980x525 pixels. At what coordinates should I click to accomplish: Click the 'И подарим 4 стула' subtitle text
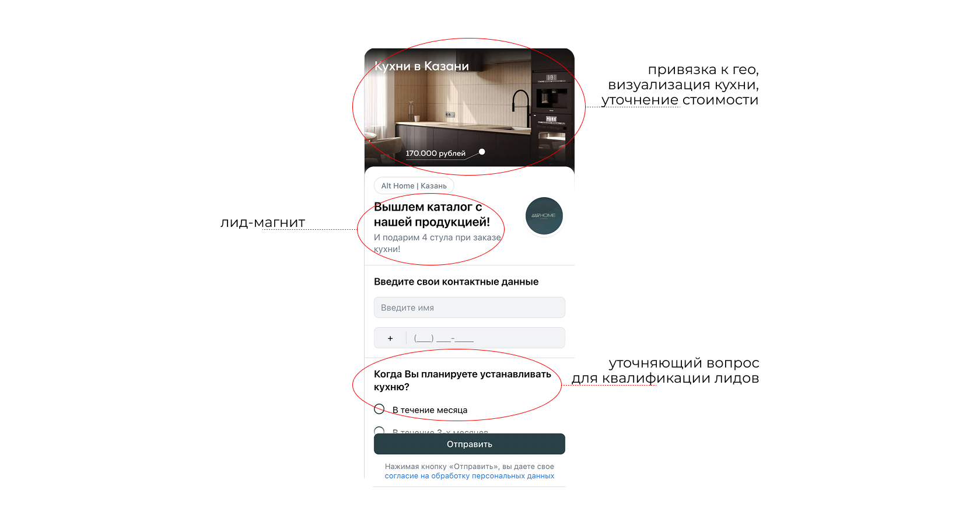[437, 243]
